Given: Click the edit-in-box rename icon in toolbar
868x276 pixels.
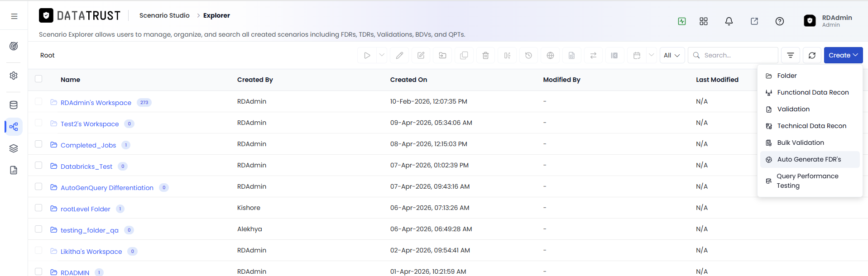Looking at the screenshot, I should pos(421,55).
